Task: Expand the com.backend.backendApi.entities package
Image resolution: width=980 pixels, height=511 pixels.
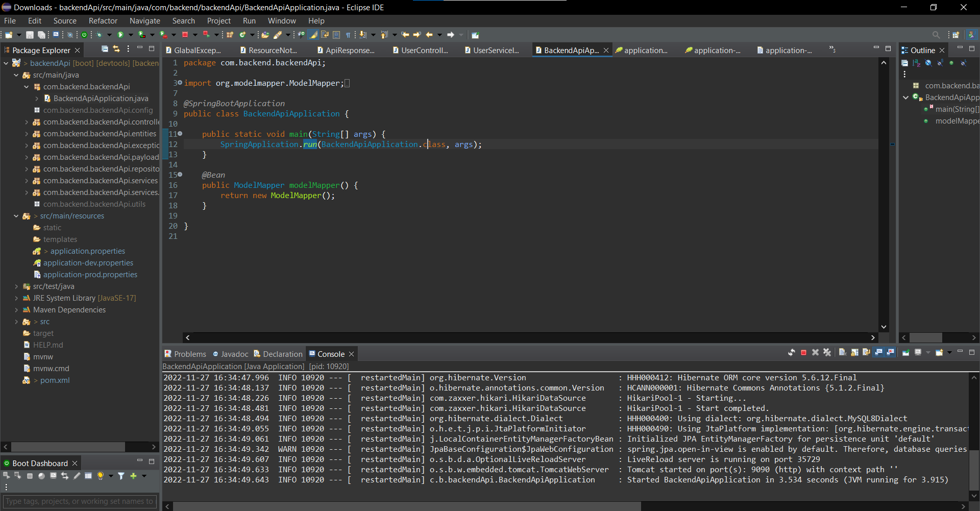Action: click(x=26, y=134)
